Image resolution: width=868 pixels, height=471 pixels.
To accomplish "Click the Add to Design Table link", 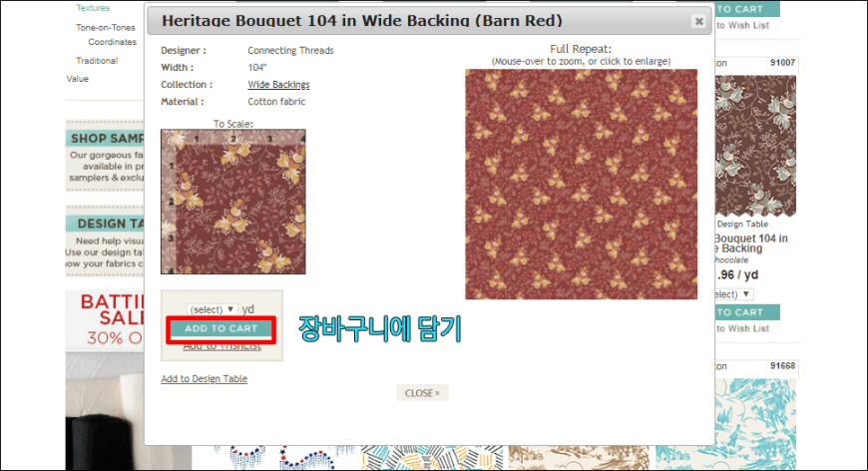I will (204, 379).
